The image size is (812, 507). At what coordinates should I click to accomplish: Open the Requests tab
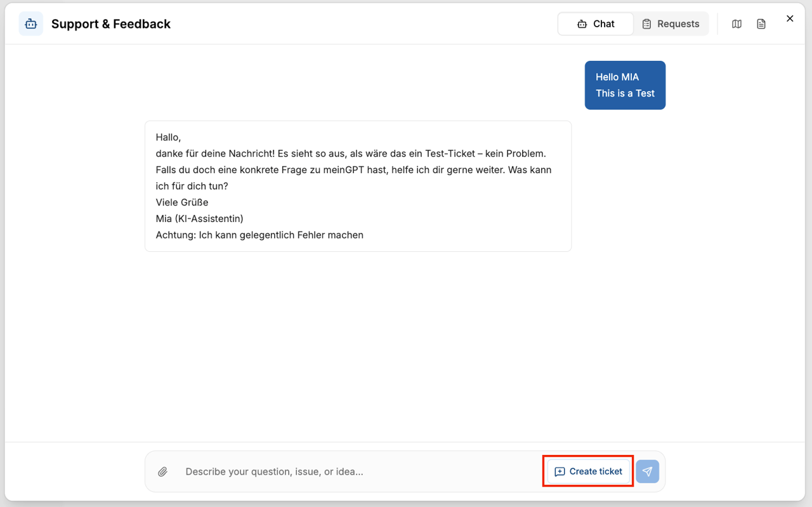671,24
